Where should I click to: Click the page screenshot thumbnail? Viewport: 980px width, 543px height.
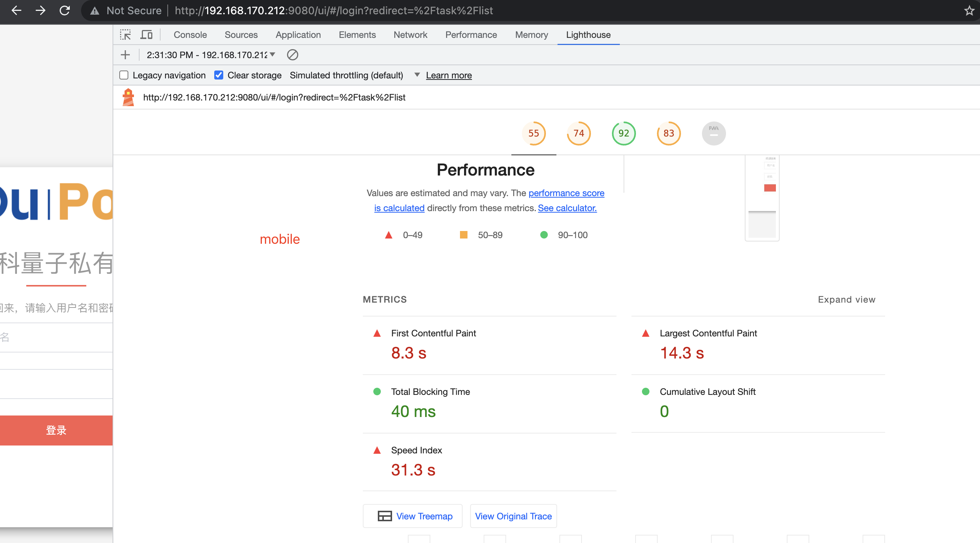click(762, 198)
